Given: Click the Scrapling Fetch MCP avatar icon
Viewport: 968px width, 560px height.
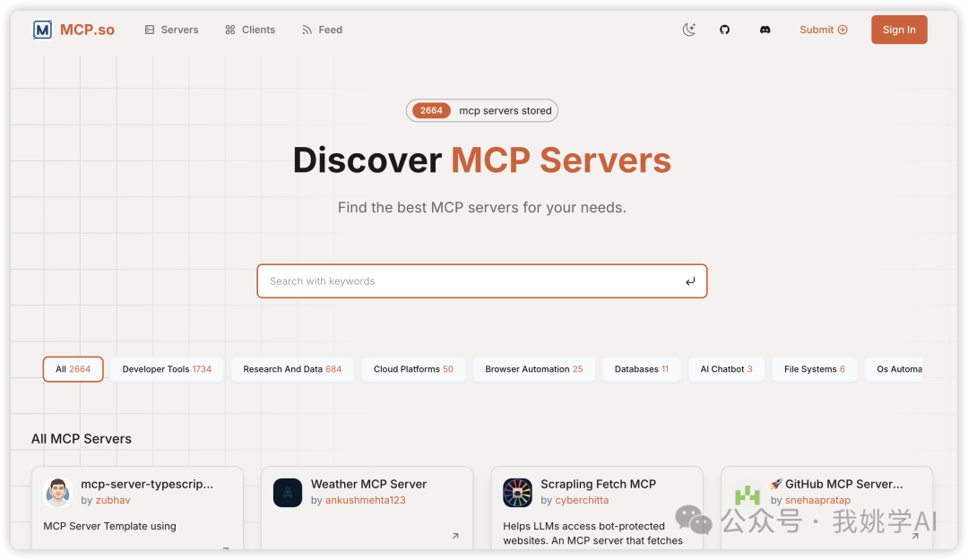Looking at the screenshot, I should pyautogui.click(x=517, y=492).
